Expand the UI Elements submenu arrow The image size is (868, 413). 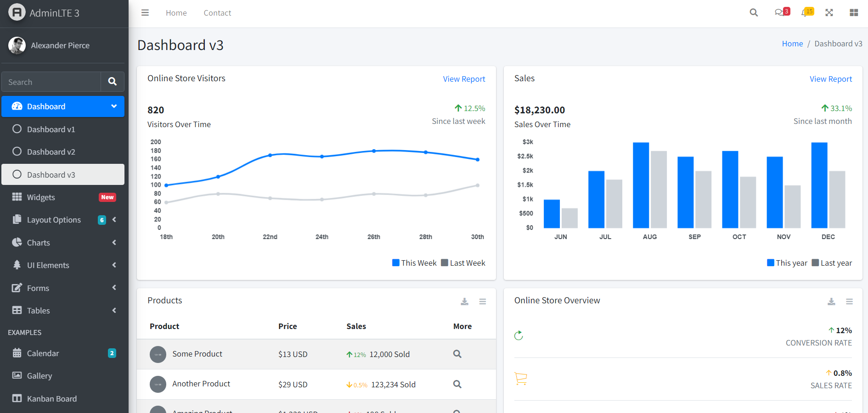coord(114,265)
